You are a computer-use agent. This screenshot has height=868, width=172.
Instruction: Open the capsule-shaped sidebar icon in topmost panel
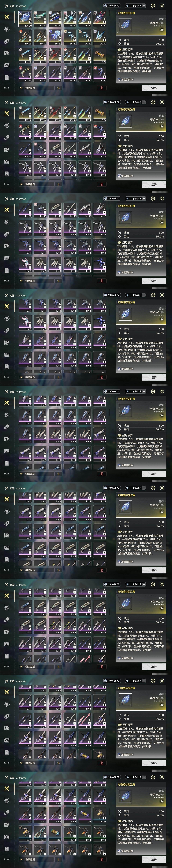coord(6,41)
